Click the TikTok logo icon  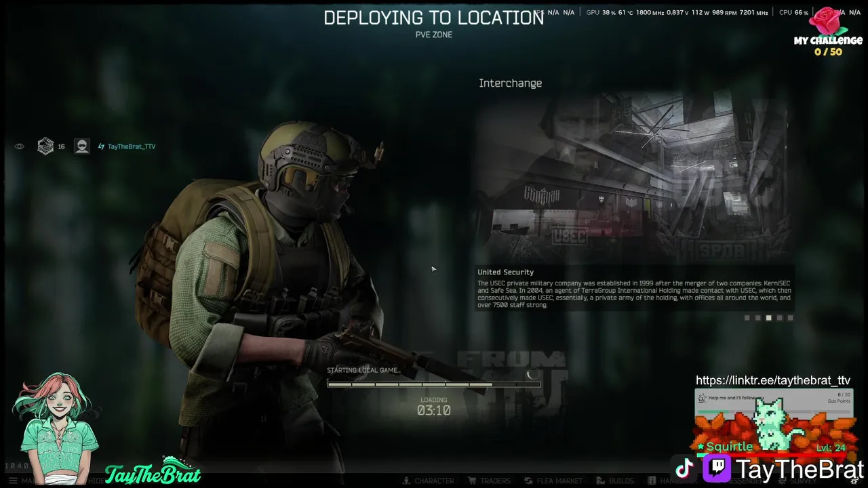[685, 468]
